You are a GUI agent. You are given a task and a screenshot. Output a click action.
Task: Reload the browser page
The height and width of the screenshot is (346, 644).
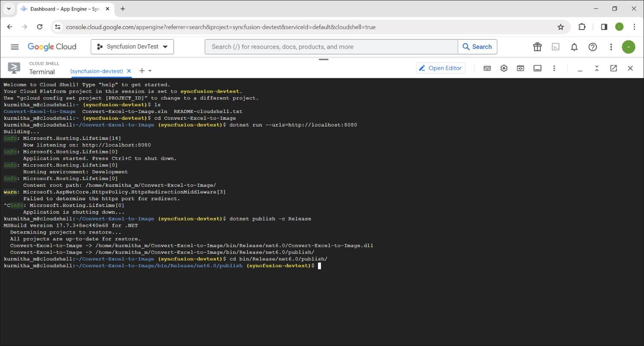(39, 27)
